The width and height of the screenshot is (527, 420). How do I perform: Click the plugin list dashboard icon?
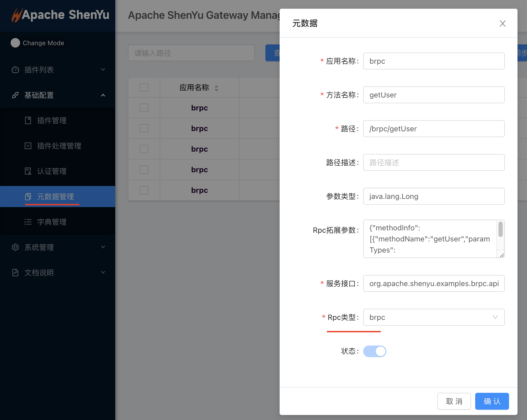15,70
